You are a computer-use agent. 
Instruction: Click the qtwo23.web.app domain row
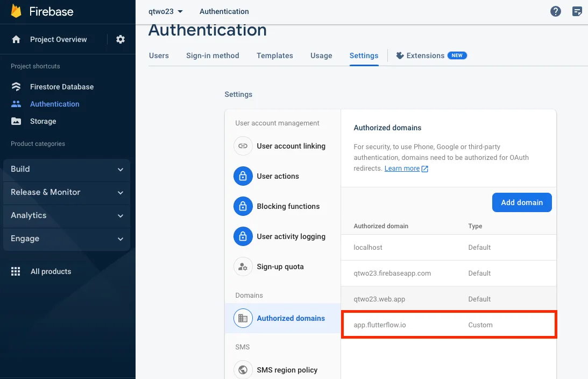[x=449, y=299]
